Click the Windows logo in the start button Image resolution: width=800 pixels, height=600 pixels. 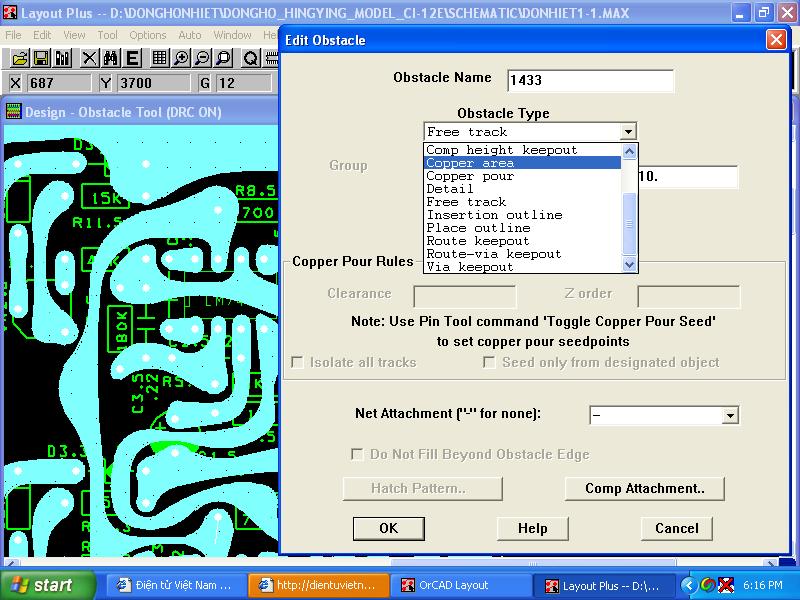(19, 585)
